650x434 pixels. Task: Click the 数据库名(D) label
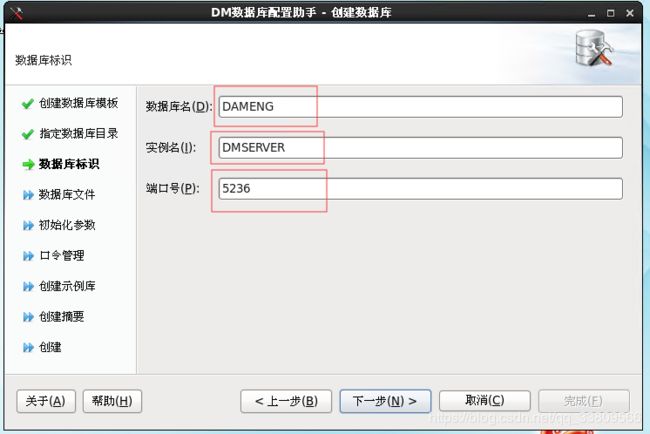pos(179,107)
